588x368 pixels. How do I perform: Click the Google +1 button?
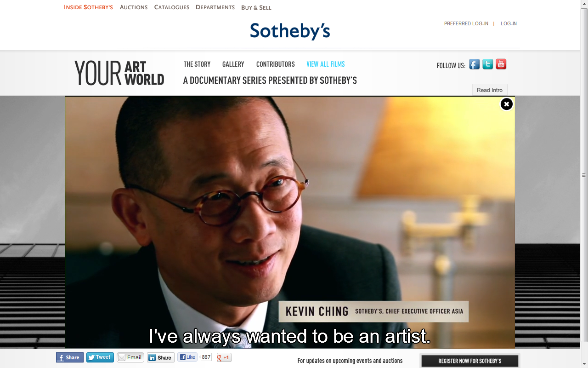pyautogui.click(x=224, y=357)
